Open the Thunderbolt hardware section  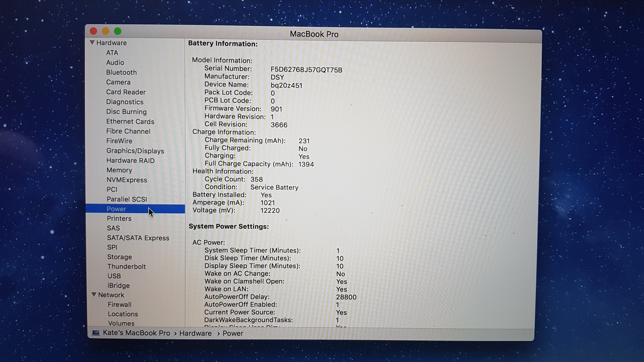(126, 266)
